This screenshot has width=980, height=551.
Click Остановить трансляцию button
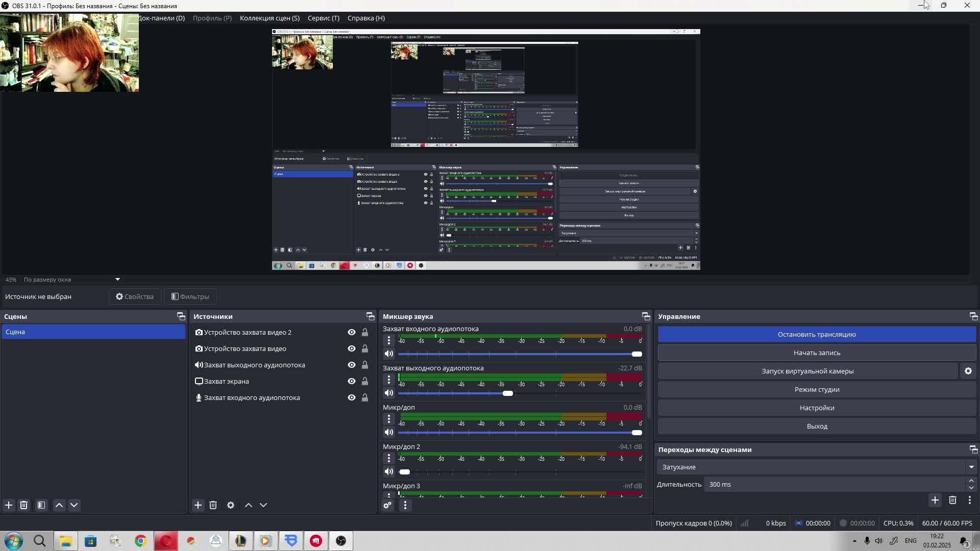pos(816,335)
